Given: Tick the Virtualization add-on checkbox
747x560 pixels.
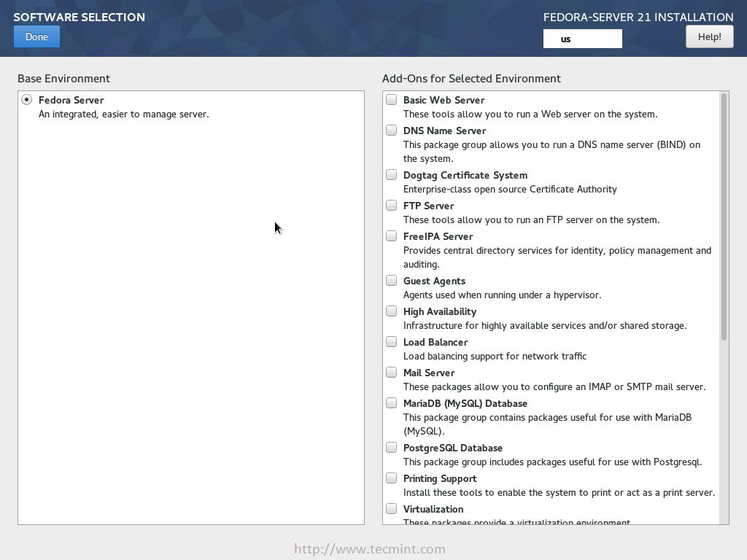Looking at the screenshot, I should click(x=392, y=509).
